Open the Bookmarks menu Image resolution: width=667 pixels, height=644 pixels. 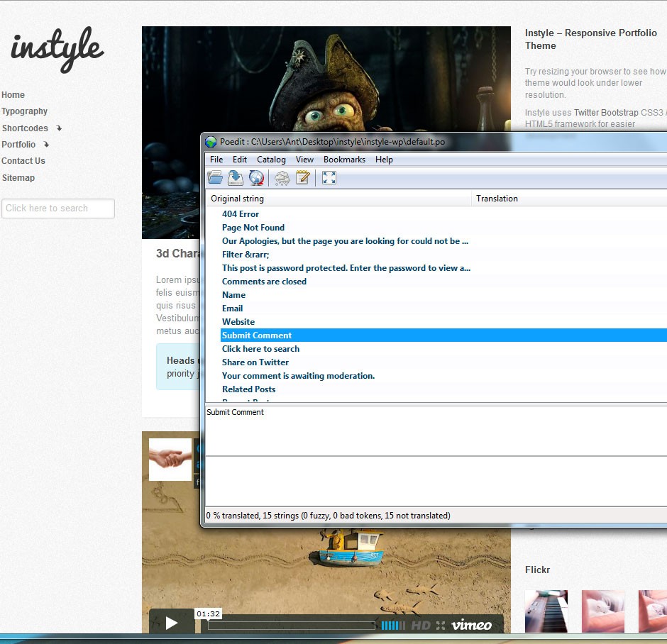coord(345,160)
